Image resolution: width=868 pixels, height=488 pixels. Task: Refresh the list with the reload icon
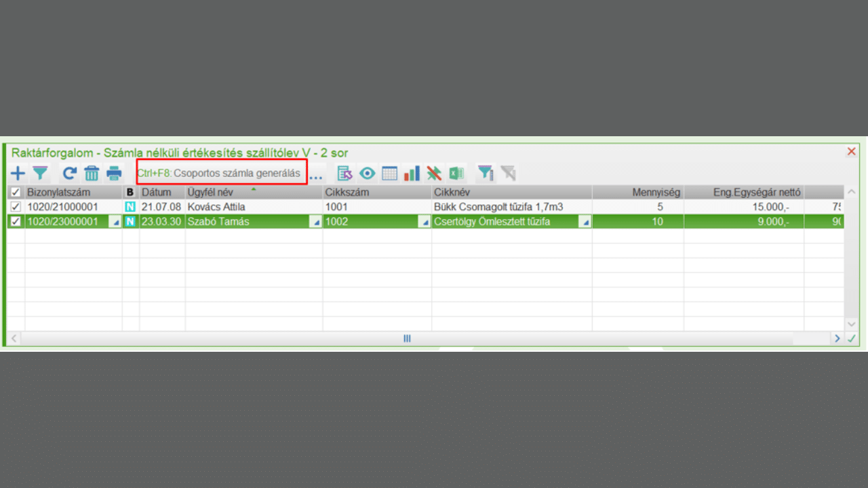click(x=68, y=174)
